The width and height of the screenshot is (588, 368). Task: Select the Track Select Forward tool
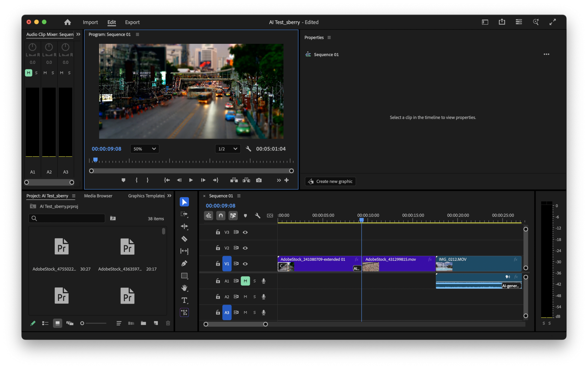coord(184,214)
